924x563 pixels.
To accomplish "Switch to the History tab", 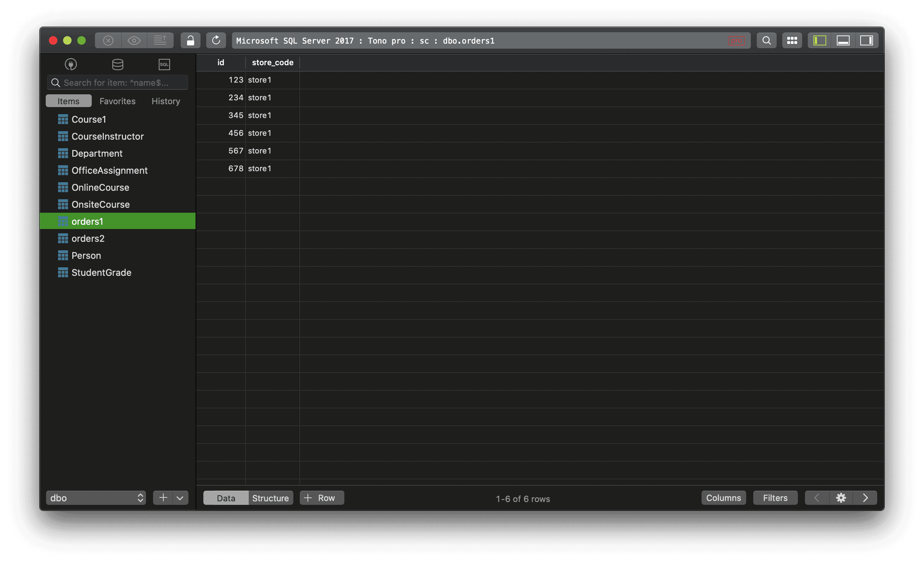I will tap(166, 101).
